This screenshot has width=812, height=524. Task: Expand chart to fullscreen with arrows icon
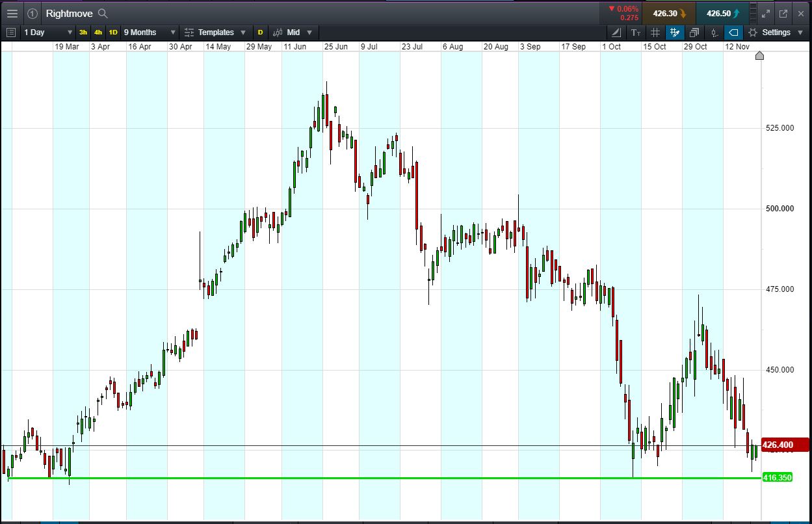(x=766, y=13)
